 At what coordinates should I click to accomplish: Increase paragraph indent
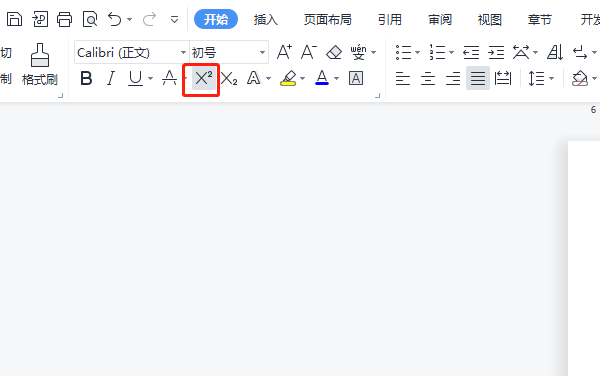pos(496,52)
